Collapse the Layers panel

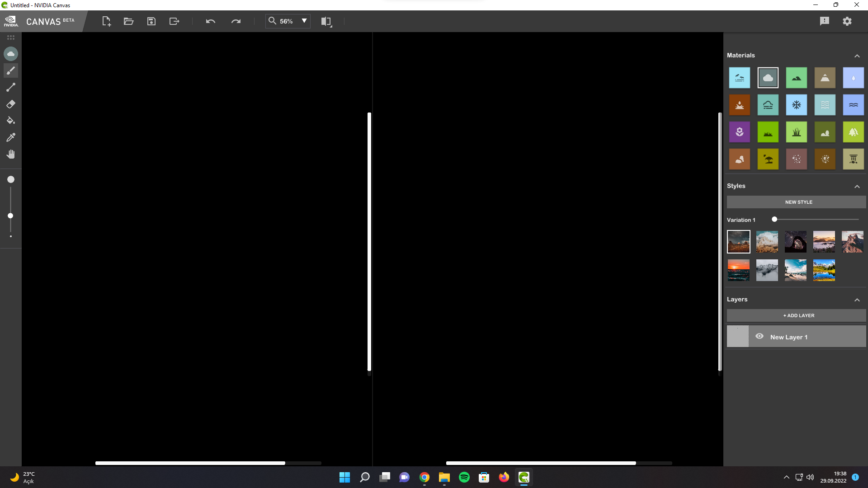[x=857, y=300]
